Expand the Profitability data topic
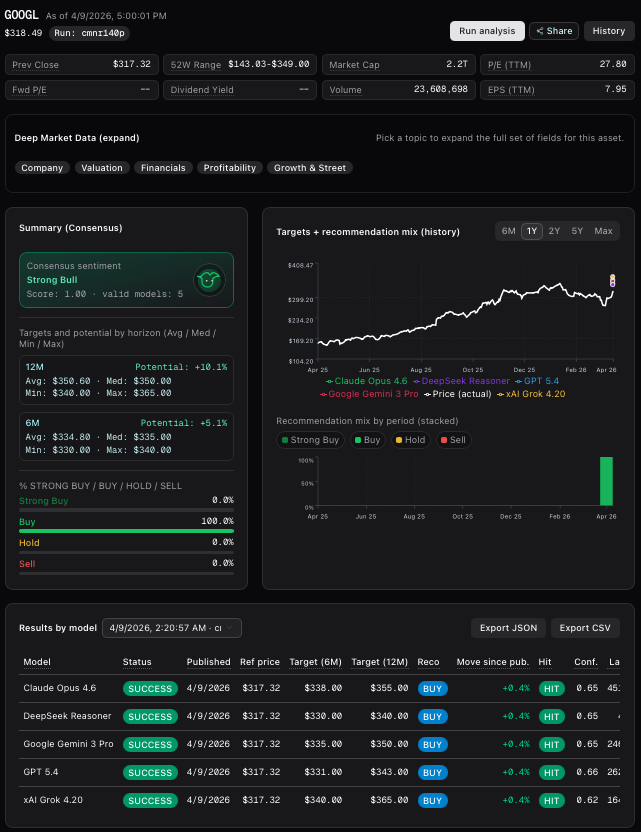The height and width of the screenshot is (832, 641). coord(230,168)
